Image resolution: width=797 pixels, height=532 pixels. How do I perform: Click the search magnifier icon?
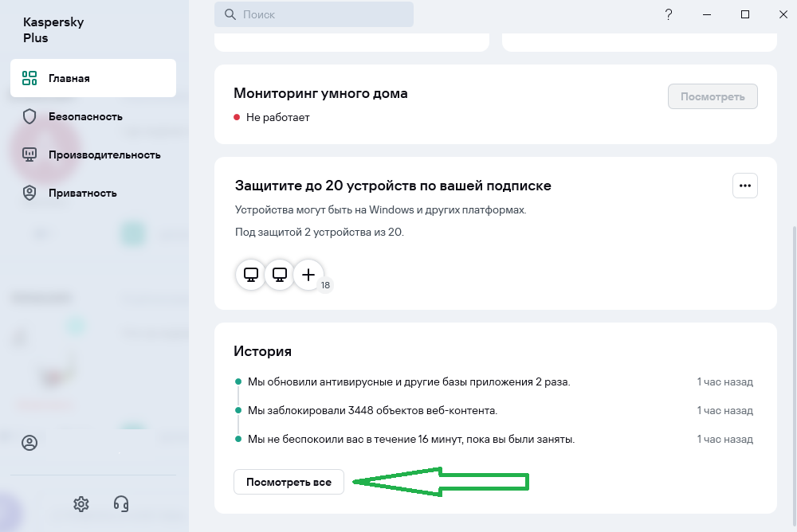[x=230, y=14]
